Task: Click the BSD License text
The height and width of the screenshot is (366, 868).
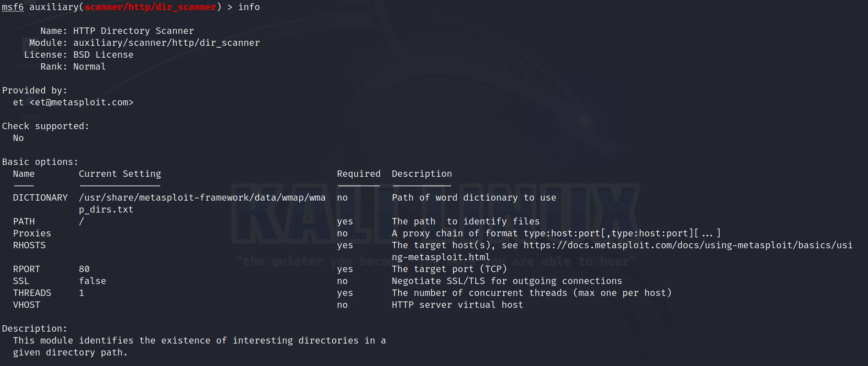Action: [x=103, y=55]
